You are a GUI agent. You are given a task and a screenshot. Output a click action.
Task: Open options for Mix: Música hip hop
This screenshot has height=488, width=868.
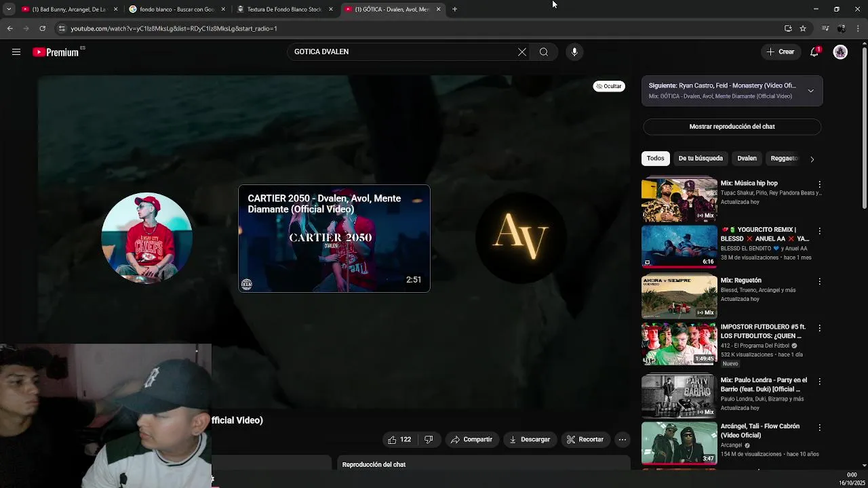click(x=819, y=184)
